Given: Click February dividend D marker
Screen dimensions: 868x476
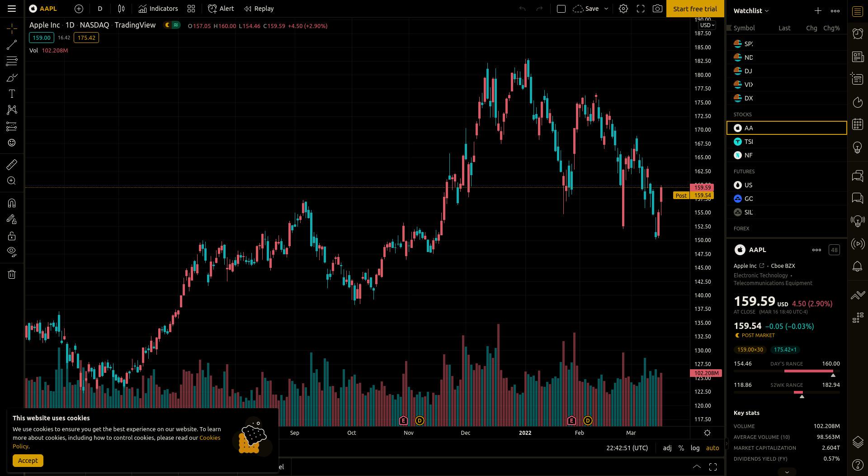Looking at the screenshot, I should (x=588, y=421).
